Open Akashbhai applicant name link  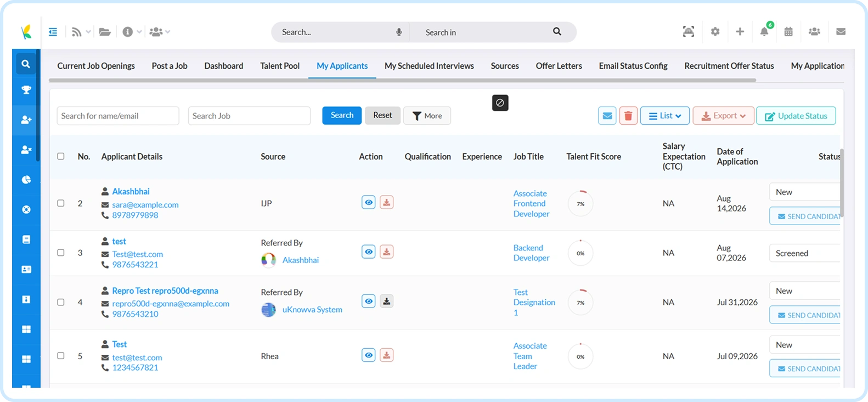point(131,192)
